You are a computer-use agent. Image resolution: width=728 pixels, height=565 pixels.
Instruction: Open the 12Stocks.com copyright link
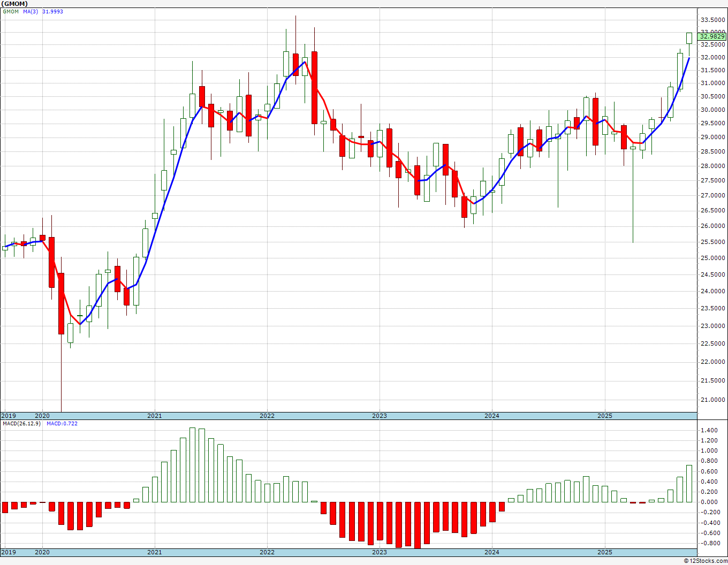point(705,561)
